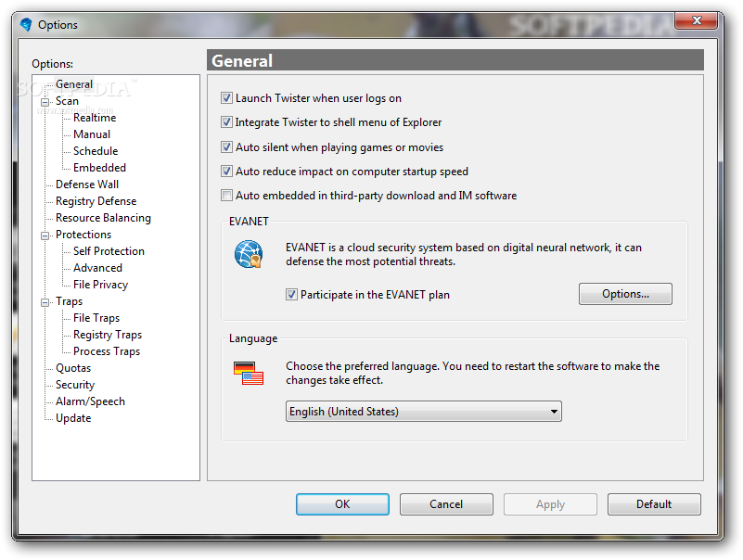Open File Privacy settings

100,285
